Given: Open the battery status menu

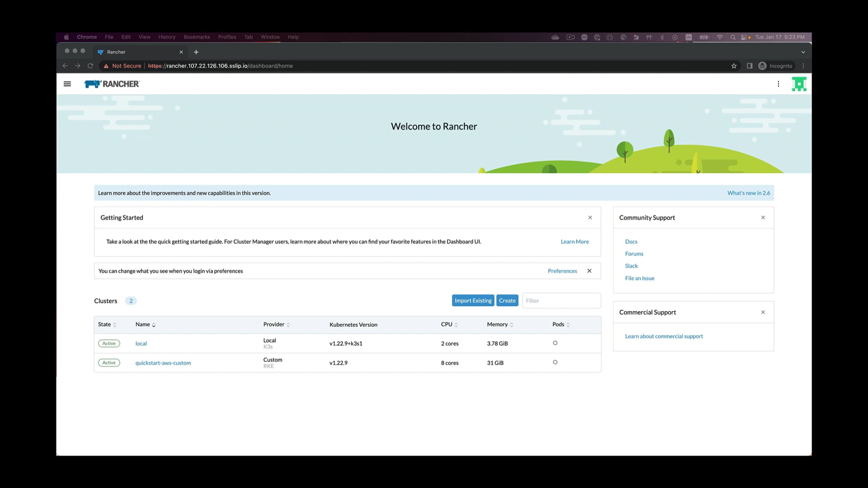Looking at the screenshot, I should (x=704, y=37).
